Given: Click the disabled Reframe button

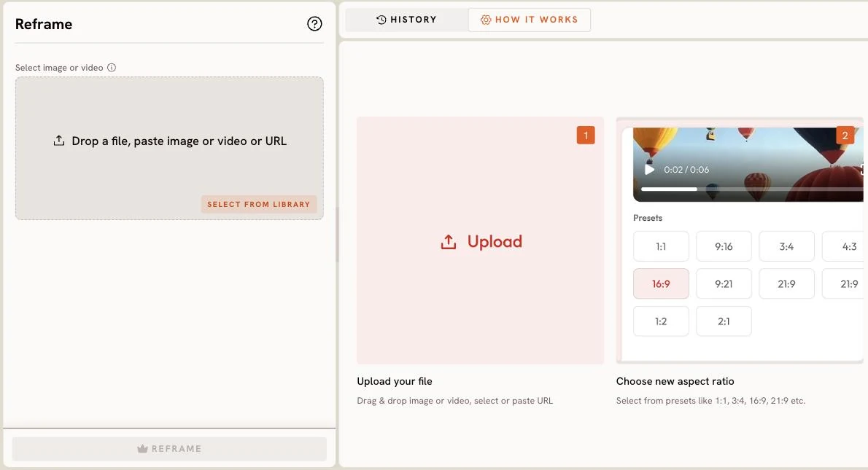Looking at the screenshot, I should point(169,448).
